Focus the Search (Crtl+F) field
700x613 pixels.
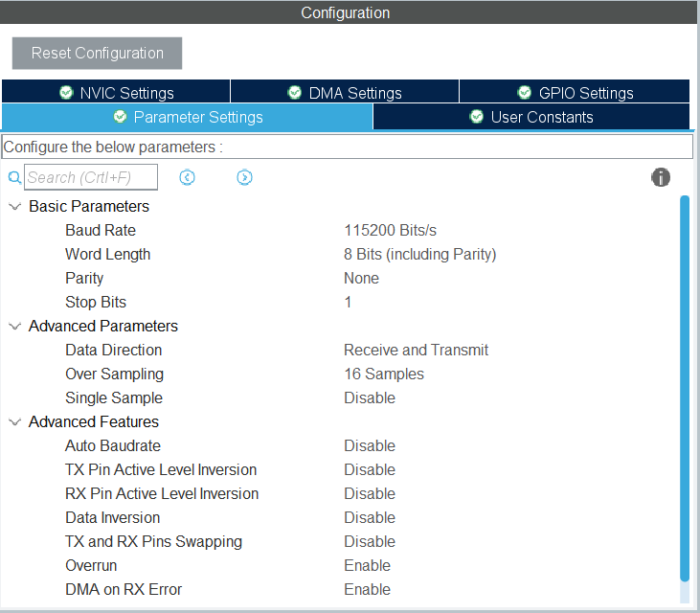tap(91, 177)
